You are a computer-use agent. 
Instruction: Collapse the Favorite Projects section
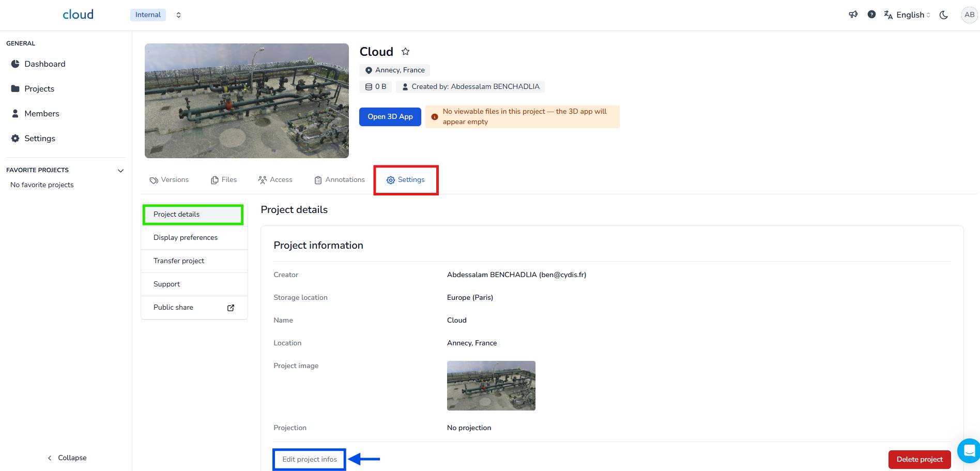click(120, 171)
